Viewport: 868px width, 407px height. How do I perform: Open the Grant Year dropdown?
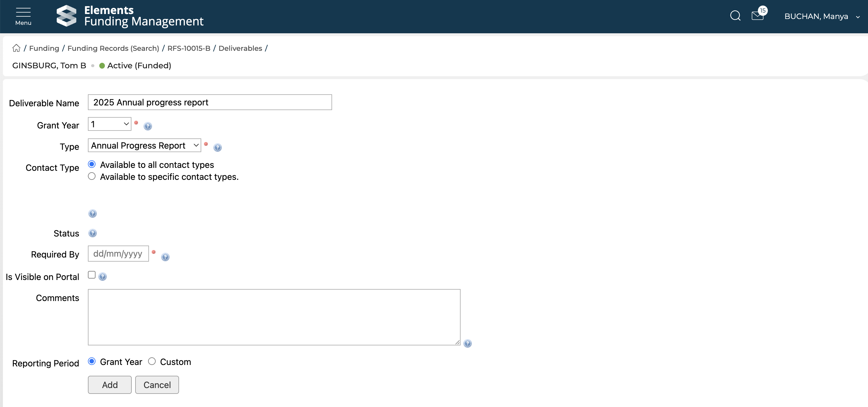pyautogui.click(x=110, y=124)
